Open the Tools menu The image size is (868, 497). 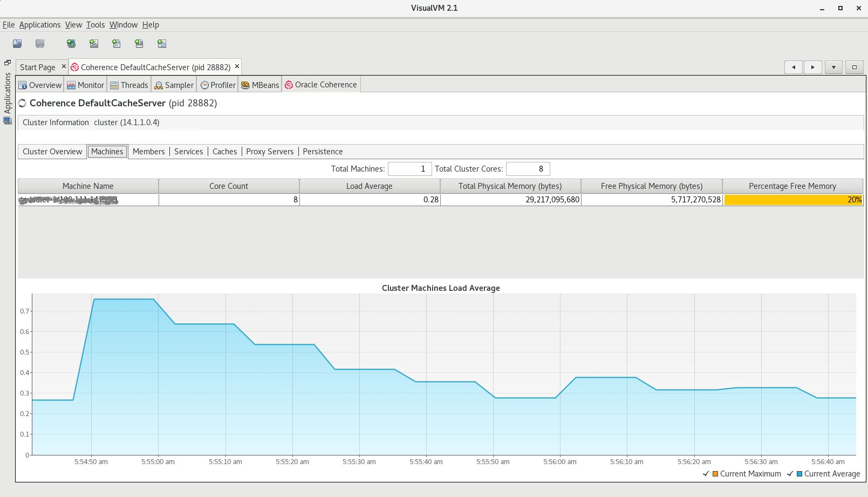pyautogui.click(x=95, y=25)
